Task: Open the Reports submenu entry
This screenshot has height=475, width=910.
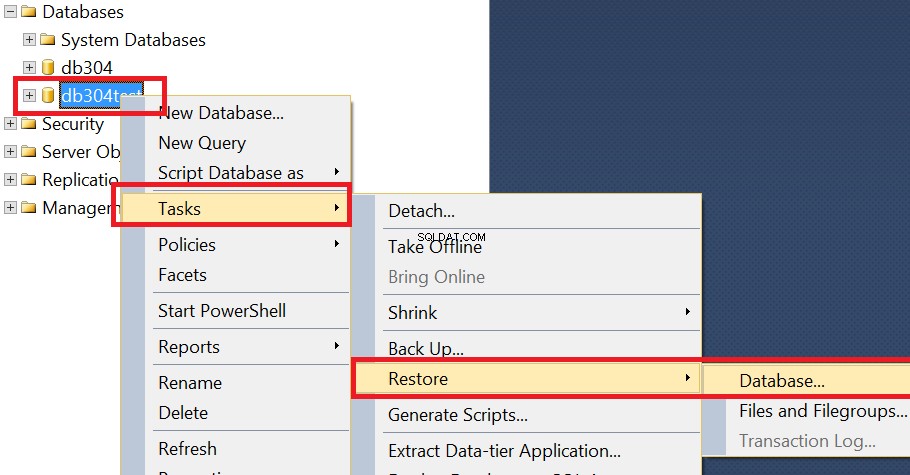Action: pos(235,347)
